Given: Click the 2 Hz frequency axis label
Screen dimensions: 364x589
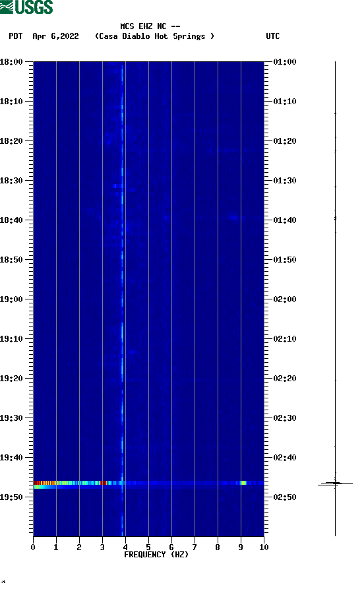Looking at the screenshot, I should (x=79, y=547).
